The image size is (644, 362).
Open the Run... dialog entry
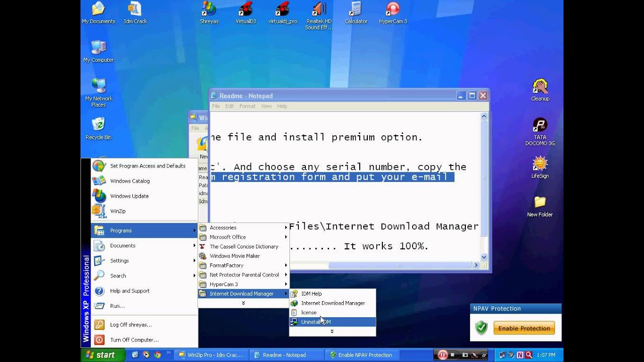coord(144,306)
